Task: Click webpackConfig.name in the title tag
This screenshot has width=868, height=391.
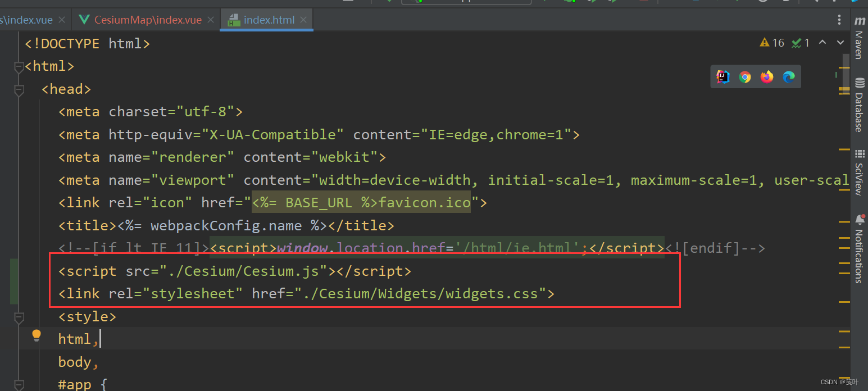Action: point(227,226)
